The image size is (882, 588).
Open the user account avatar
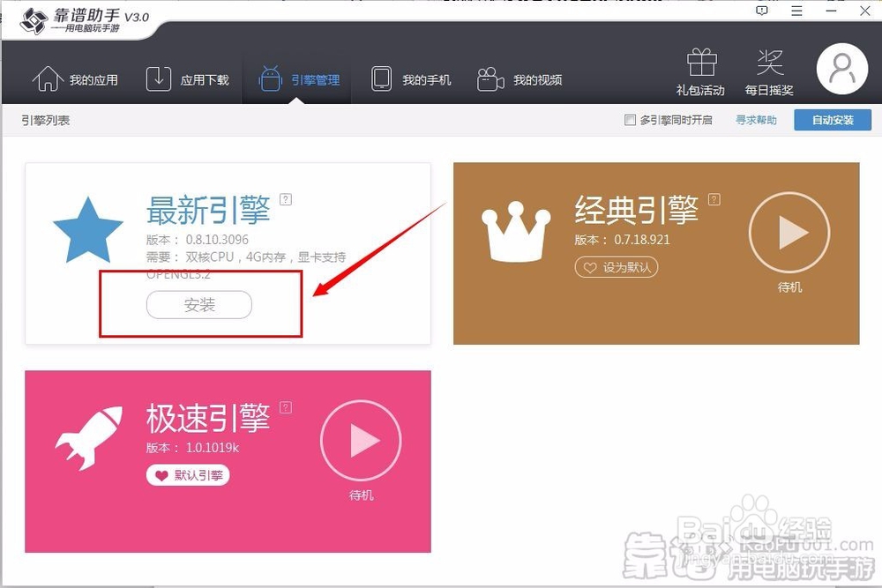pyautogui.click(x=841, y=67)
